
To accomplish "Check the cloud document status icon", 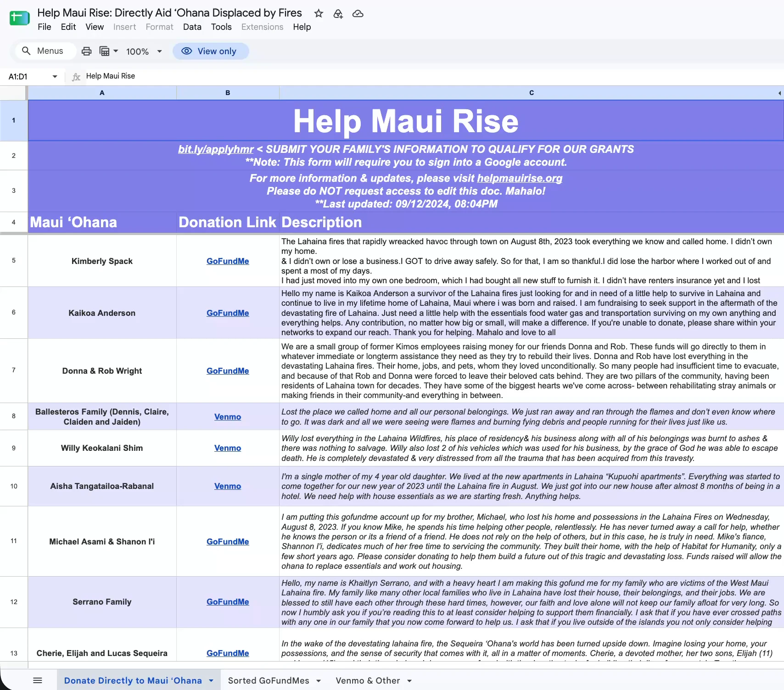I will (x=358, y=14).
